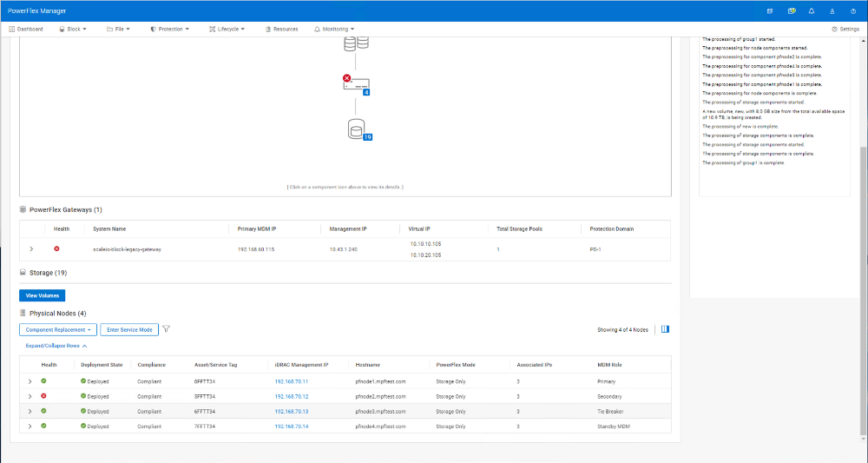Collapse rows via Expand/Collapse Rows
This screenshot has width=868, height=463.
[x=56, y=346]
